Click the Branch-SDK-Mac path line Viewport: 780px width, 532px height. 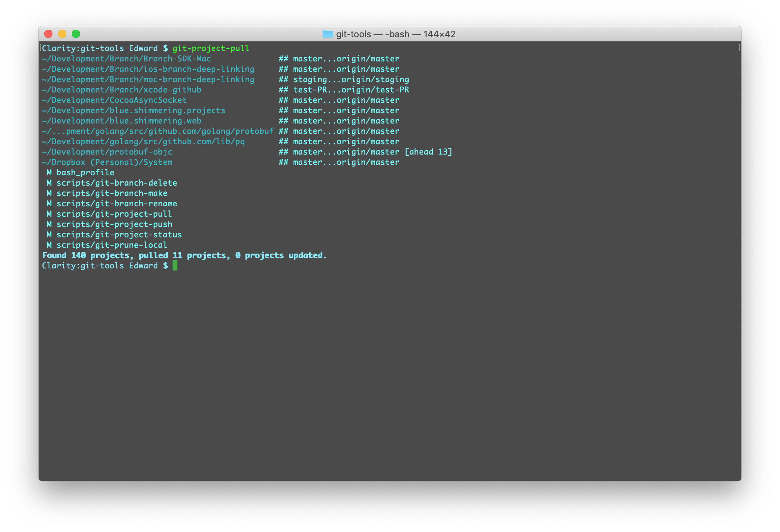(126, 59)
